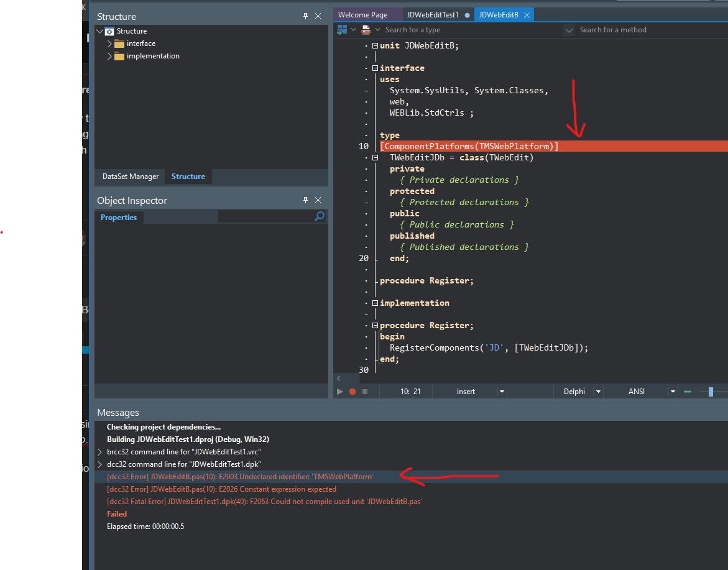The image size is (728, 570).
Task: Collapse the interface section fold marker
Action: coord(375,68)
